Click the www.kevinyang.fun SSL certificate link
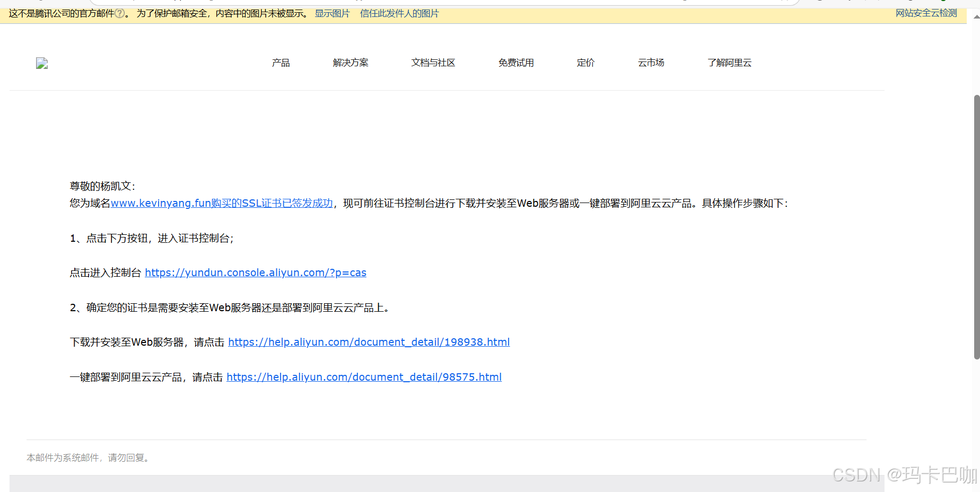 coord(222,203)
